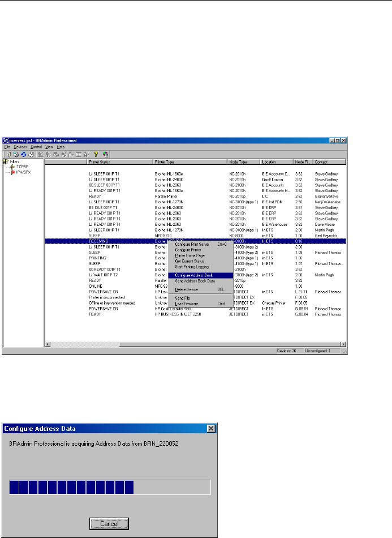Select the row with Brother HL-2400C Geoff Locton
The width and height of the screenshot is (392, 538).
point(195,180)
